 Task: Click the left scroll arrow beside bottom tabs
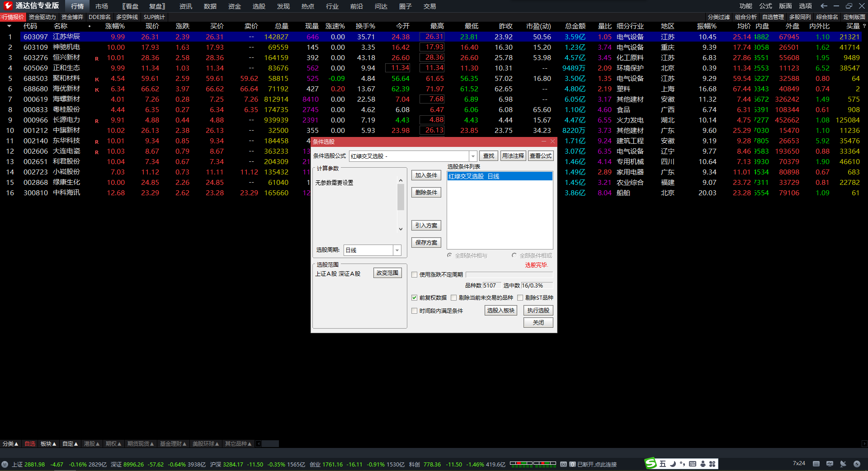pos(258,444)
